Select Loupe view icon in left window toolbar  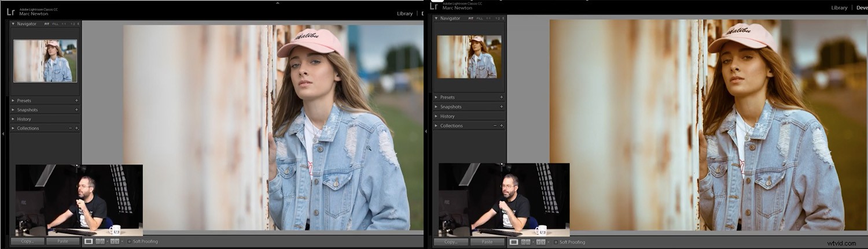pos(89,241)
